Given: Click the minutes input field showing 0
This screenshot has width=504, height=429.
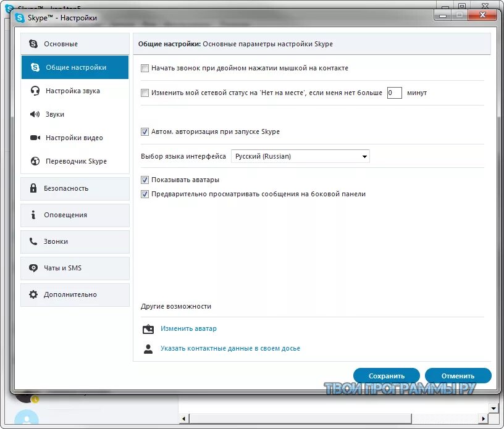Looking at the screenshot, I should pyautogui.click(x=394, y=93).
